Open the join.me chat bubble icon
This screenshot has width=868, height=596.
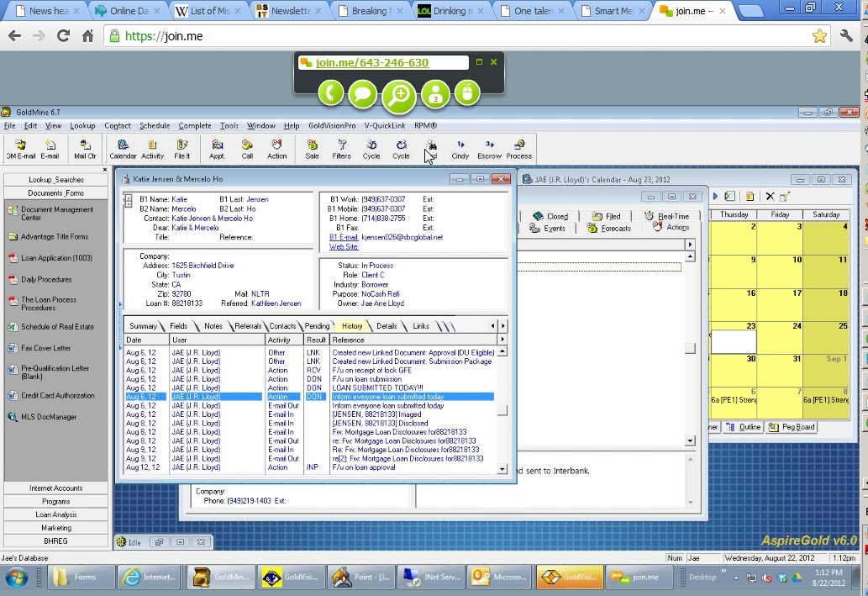tap(363, 93)
